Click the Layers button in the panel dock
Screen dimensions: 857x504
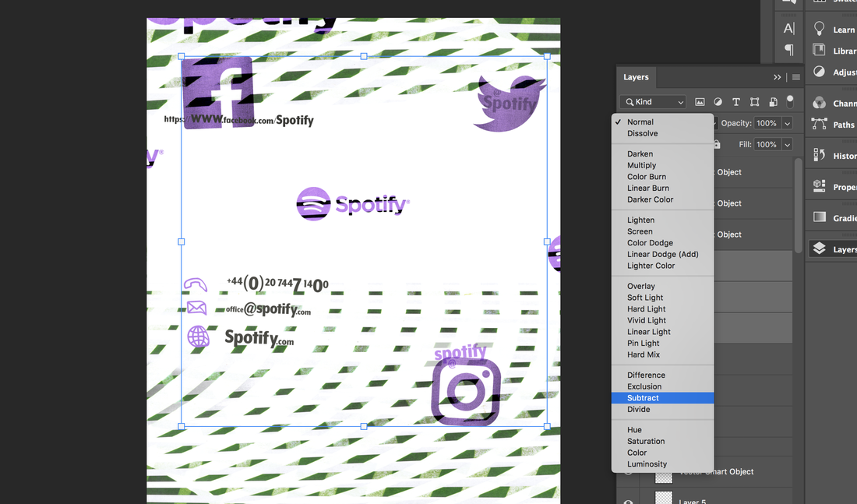(x=833, y=248)
